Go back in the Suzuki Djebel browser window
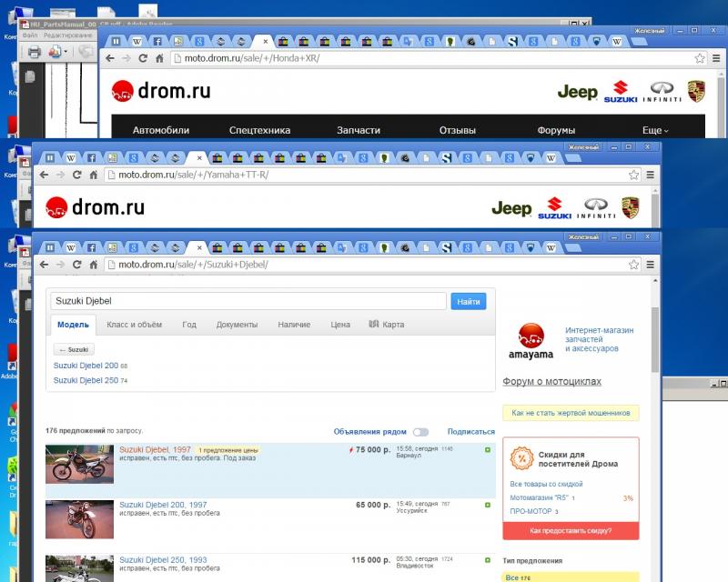This screenshot has width=728, height=582. coord(44,265)
